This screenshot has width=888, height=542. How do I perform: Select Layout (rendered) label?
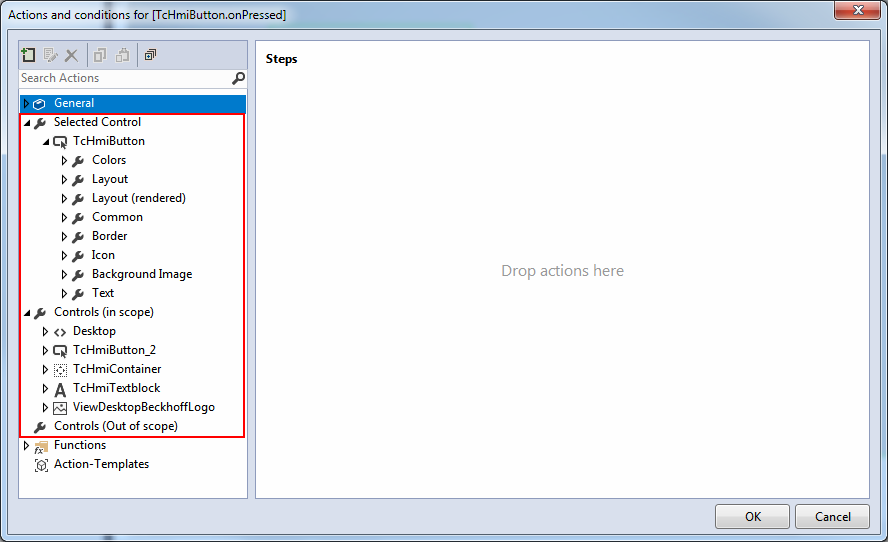point(139,198)
